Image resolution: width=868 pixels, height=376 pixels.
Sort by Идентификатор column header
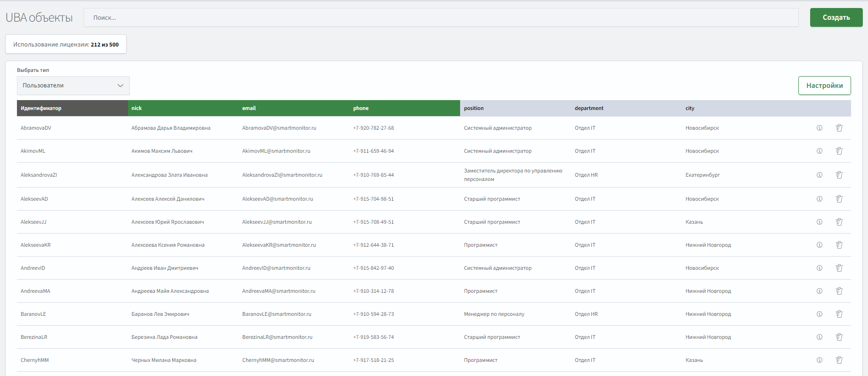coord(72,108)
